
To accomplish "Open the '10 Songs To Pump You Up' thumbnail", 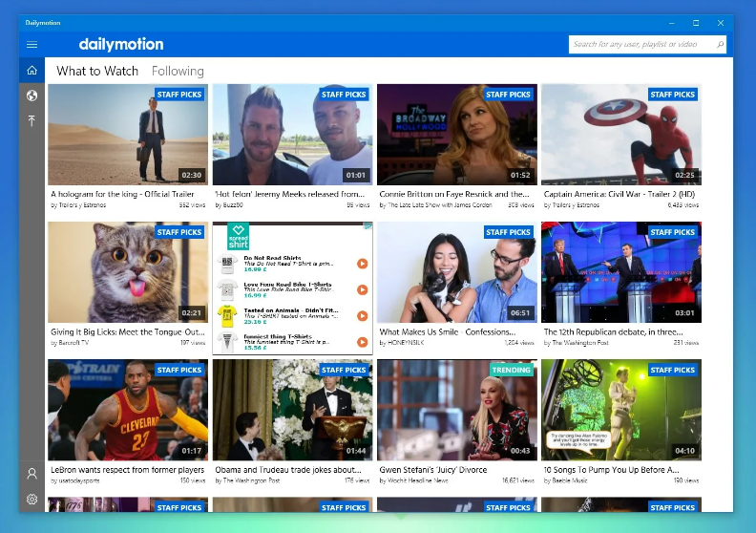I will point(621,410).
